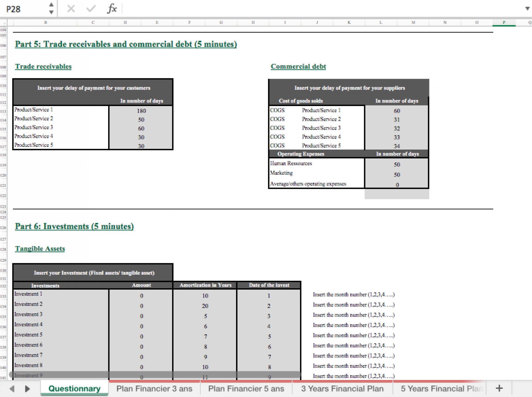Select Investment 4 date value 4
The height and width of the screenshot is (397, 532).
point(269,326)
